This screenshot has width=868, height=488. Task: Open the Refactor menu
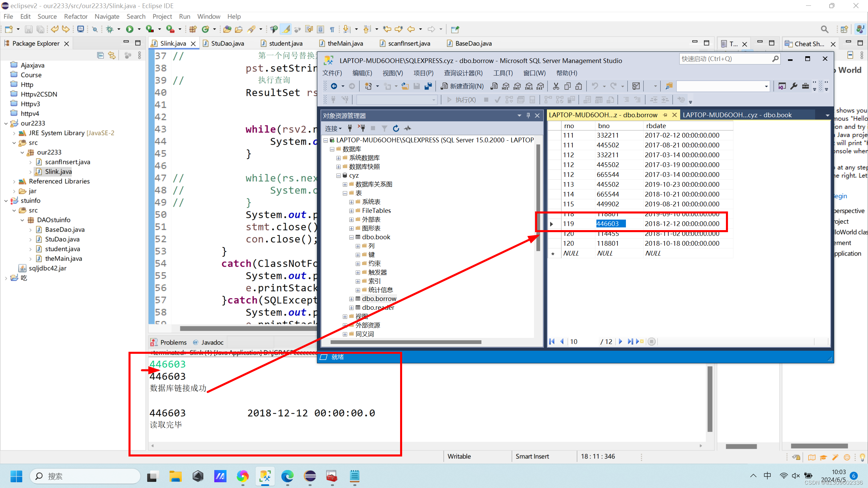(x=76, y=16)
